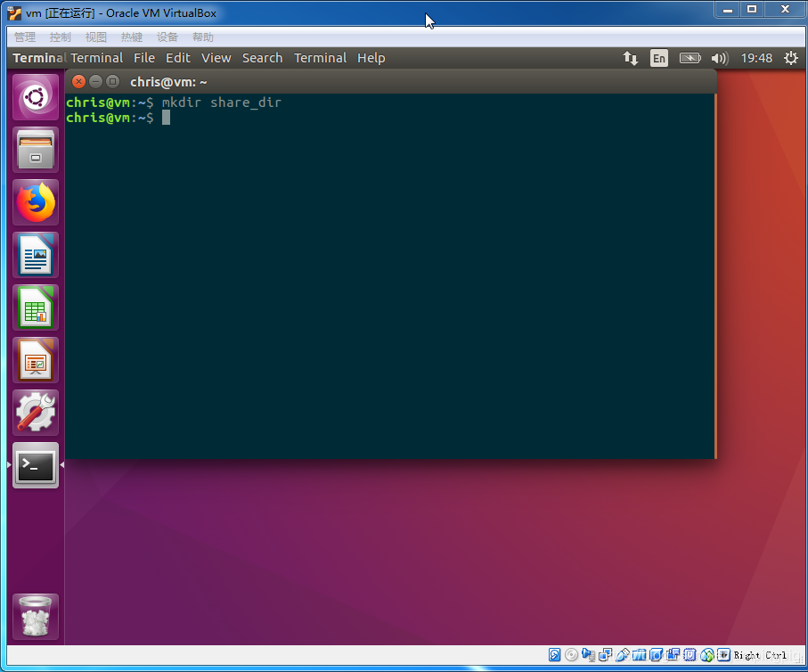Viewport: 808px width, 672px height.
Task: Open the View menu in Terminal
Action: coord(216,58)
